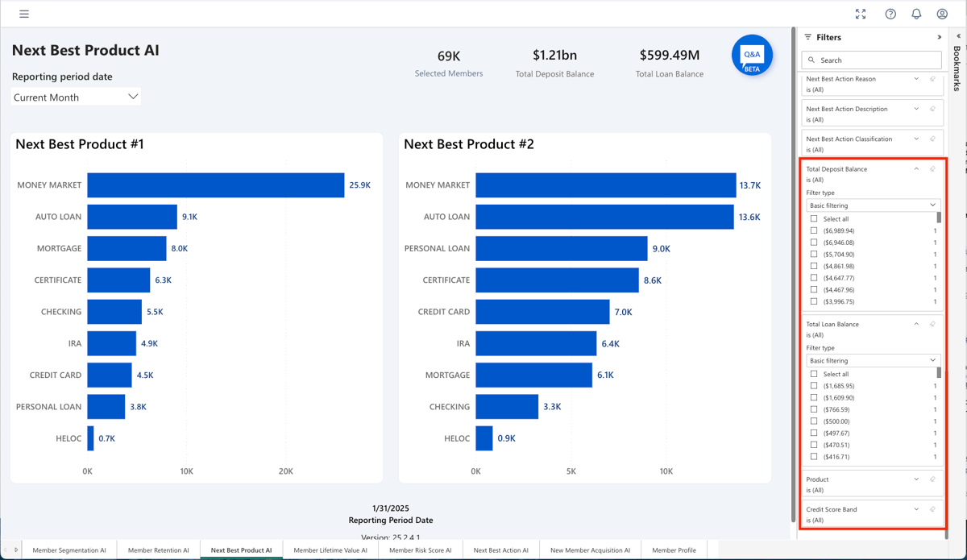Open the user account profile icon
Image resolution: width=967 pixels, height=560 pixels.
point(942,14)
